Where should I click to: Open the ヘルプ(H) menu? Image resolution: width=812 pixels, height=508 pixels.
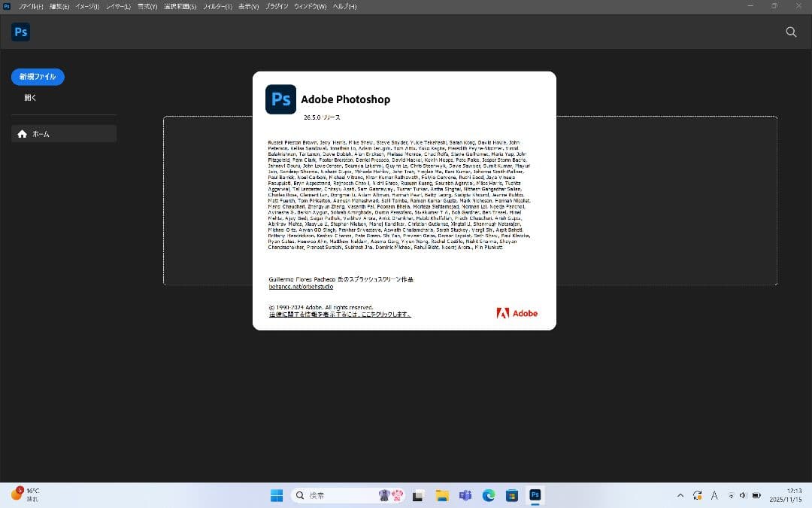(344, 7)
